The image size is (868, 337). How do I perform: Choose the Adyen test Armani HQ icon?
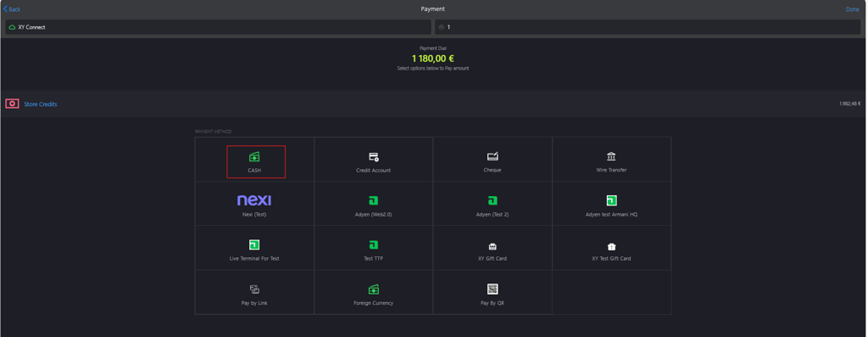pyautogui.click(x=612, y=200)
